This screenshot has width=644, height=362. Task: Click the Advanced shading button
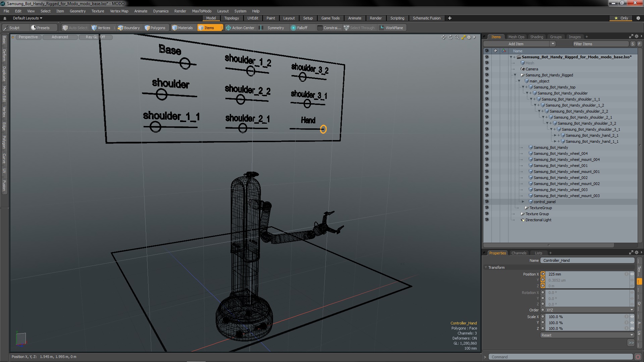coord(60,37)
